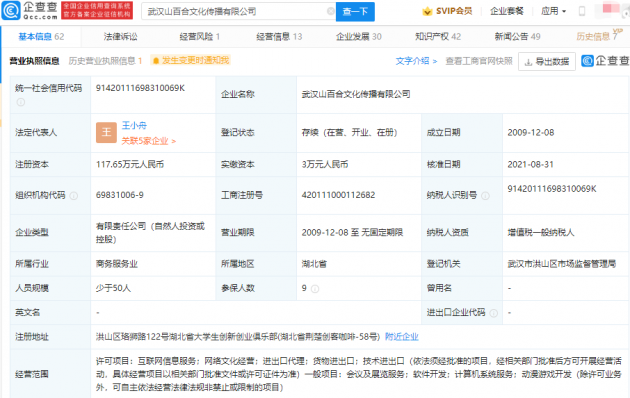Switch to the 知识产权 tab
Image resolution: width=630 pixels, height=398 pixels.
click(x=438, y=37)
